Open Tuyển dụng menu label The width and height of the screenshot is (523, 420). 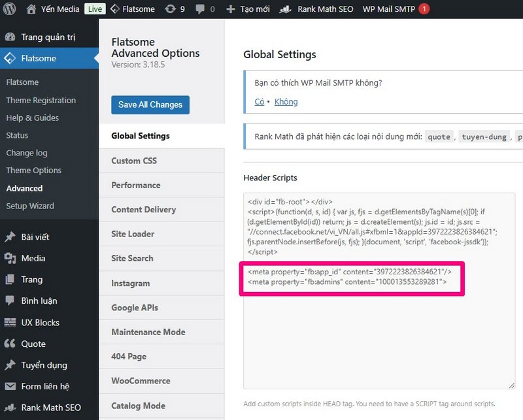click(x=44, y=365)
